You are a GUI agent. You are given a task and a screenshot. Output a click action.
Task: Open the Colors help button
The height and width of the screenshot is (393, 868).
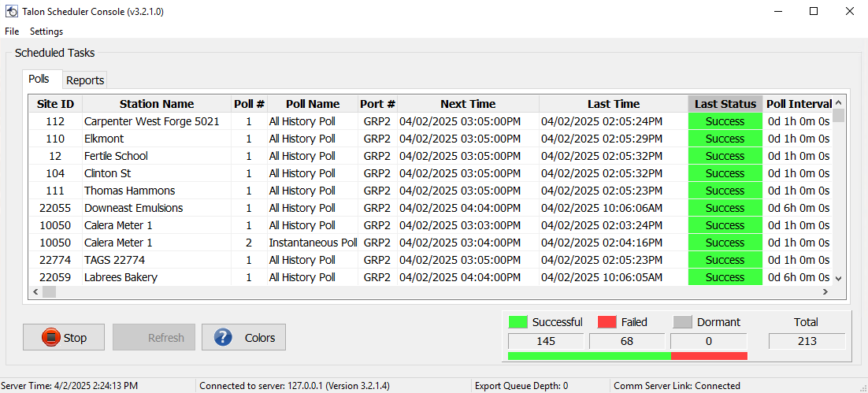pyautogui.click(x=243, y=337)
